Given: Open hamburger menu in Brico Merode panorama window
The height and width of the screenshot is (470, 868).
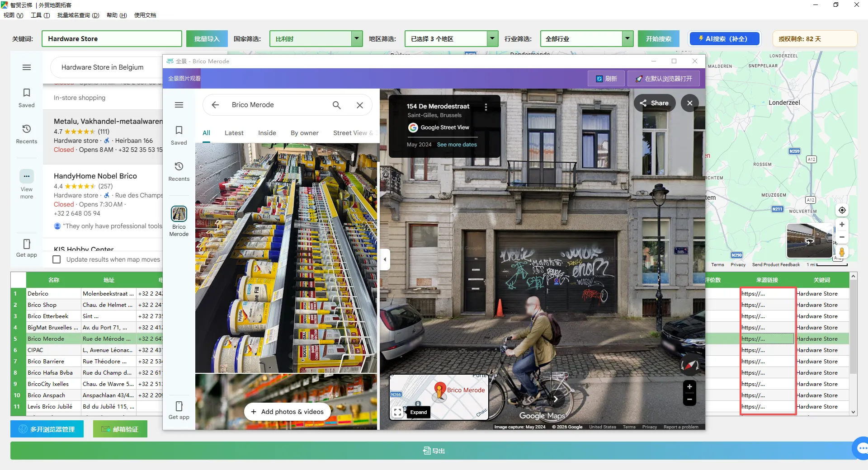Looking at the screenshot, I should 179,105.
